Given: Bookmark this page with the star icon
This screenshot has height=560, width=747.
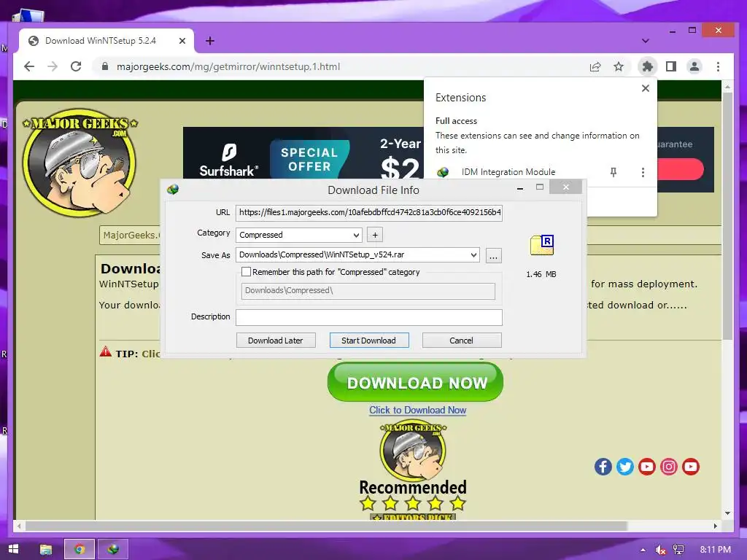Looking at the screenshot, I should click(x=619, y=66).
